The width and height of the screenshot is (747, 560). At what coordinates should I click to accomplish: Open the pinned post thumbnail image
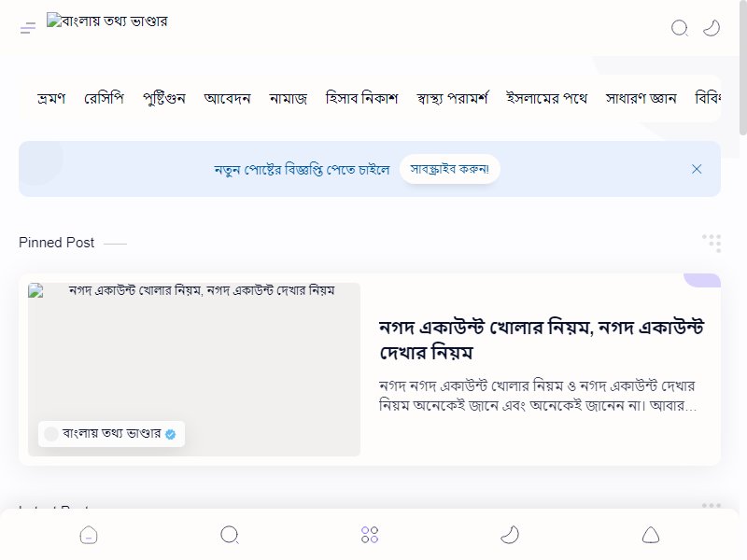pyautogui.click(x=194, y=370)
